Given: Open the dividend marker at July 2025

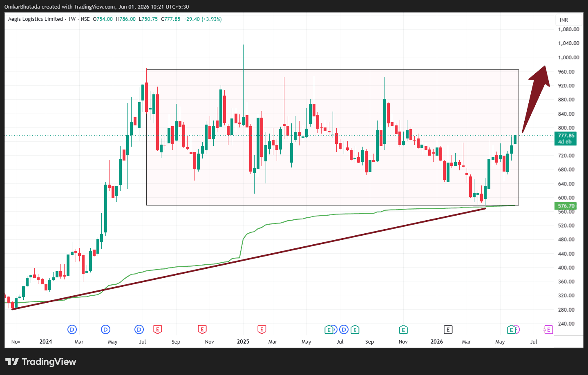Looking at the screenshot, I should click(344, 329).
